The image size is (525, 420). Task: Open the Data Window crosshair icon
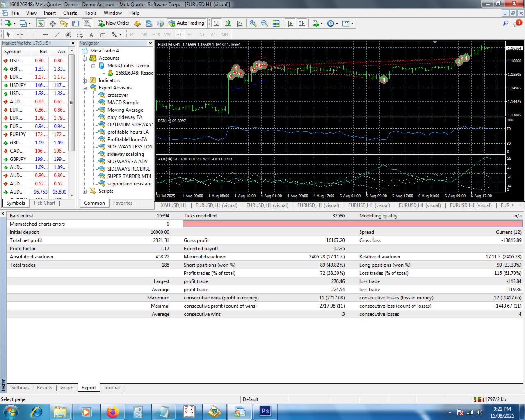coord(52,23)
